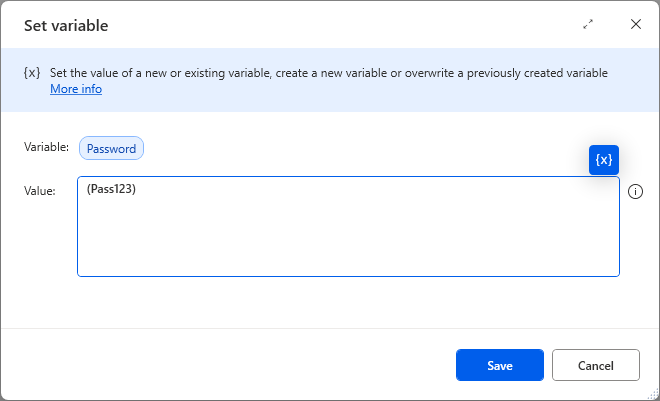The height and width of the screenshot is (401, 660).
Task: Click the variable selector {x} button
Action: 604,160
